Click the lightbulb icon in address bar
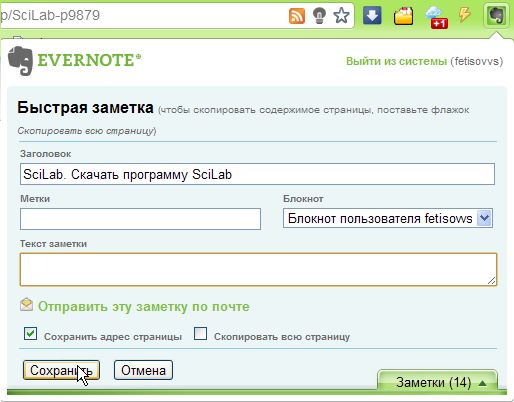Image resolution: width=514 pixels, height=402 pixels. [x=319, y=16]
